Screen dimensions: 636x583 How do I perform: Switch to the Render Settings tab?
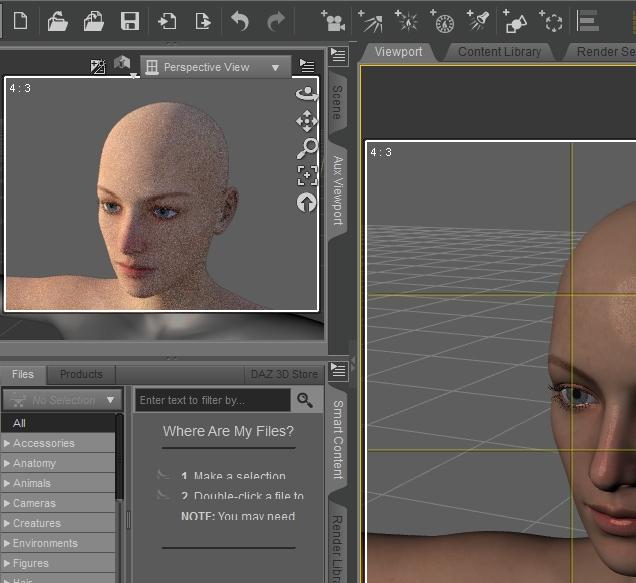(602, 52)
